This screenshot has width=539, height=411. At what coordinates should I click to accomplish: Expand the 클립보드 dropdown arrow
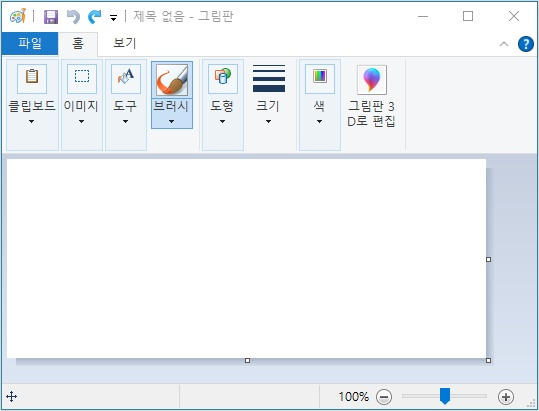(32, 121)
